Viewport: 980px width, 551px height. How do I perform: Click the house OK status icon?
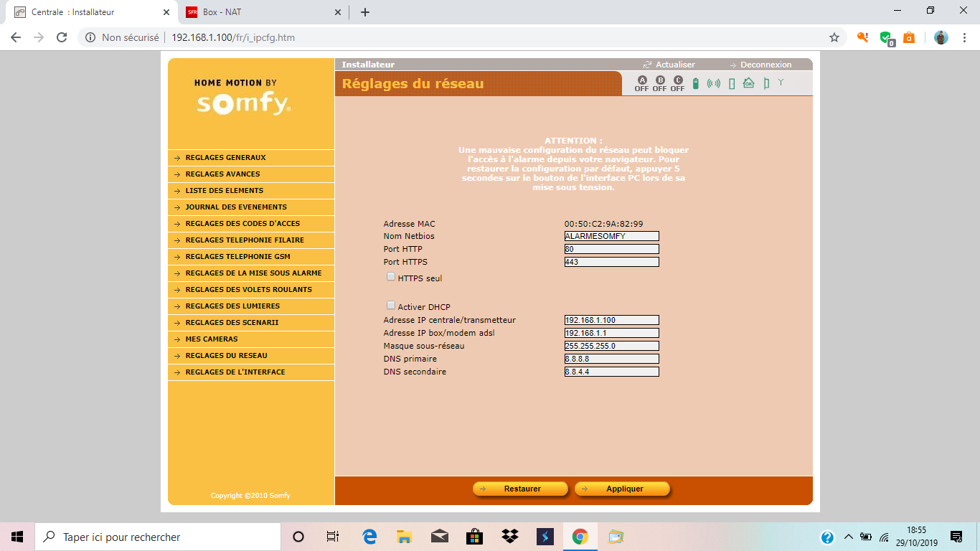[748, 83]
